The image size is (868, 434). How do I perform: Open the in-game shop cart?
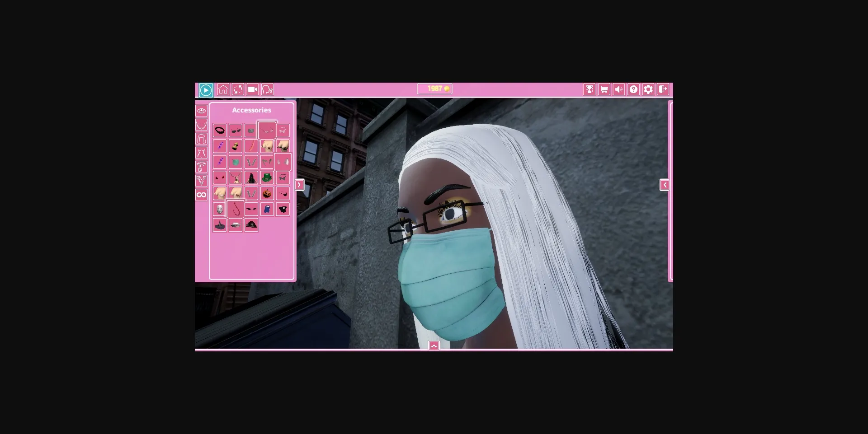[x=604, y=89]
